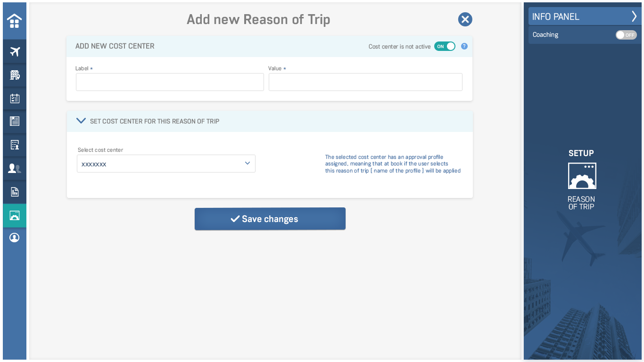
Task: Open the users people sidebar icon
Action: click(15, 168)
